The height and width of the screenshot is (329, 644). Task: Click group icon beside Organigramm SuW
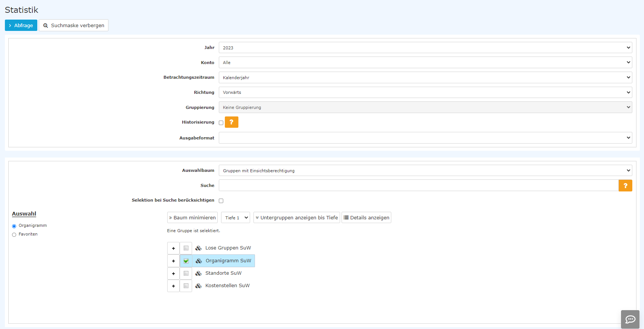(x=199, y=261)
